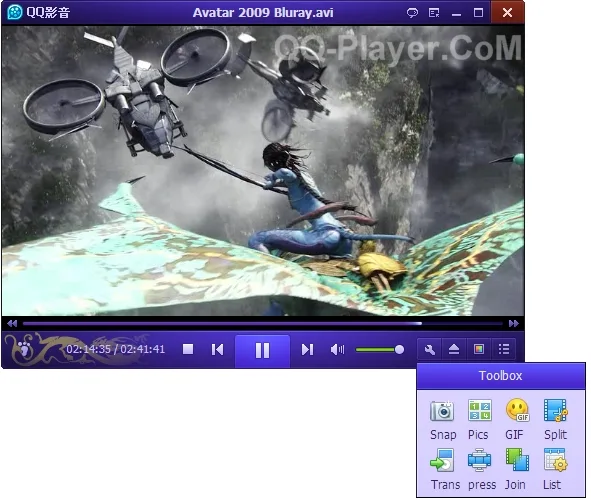591x500 pixels.
Task: Select the press compression tool
Action: pos(481,469)
